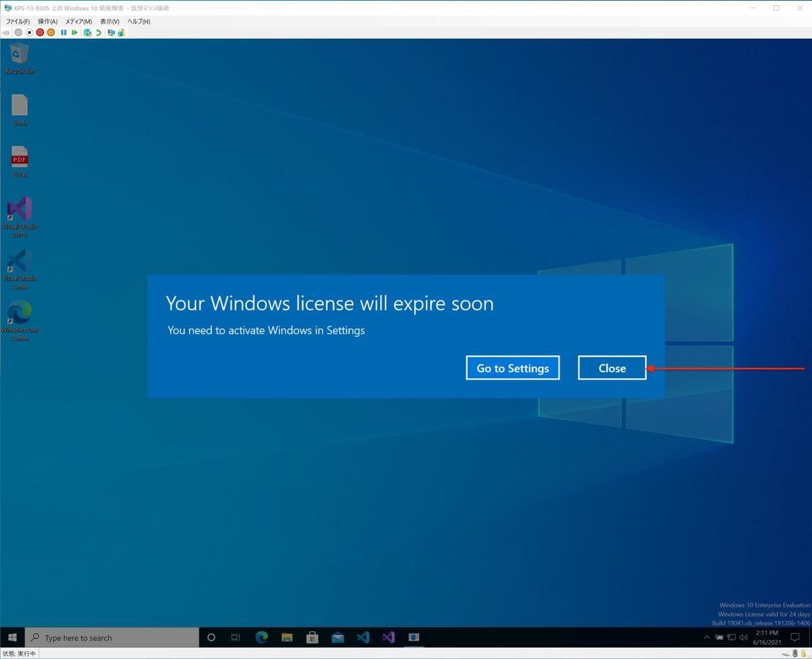Viewport: 812px width, 659px height.
Task: Expand the hidden system tray icons
Action: [707, 637]
